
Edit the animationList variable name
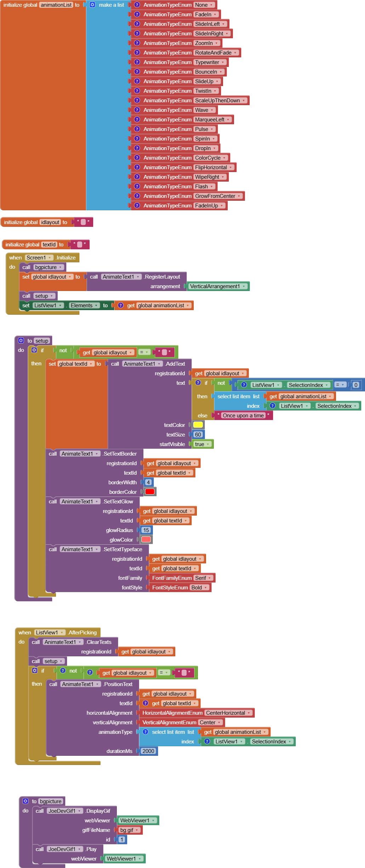(56, 5)
